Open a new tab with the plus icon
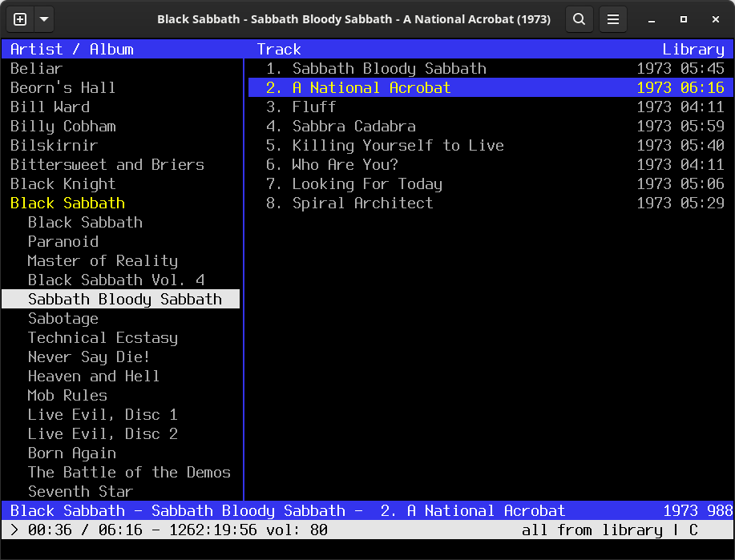This screenshot has height=560, width=735. tap(20, 19)
